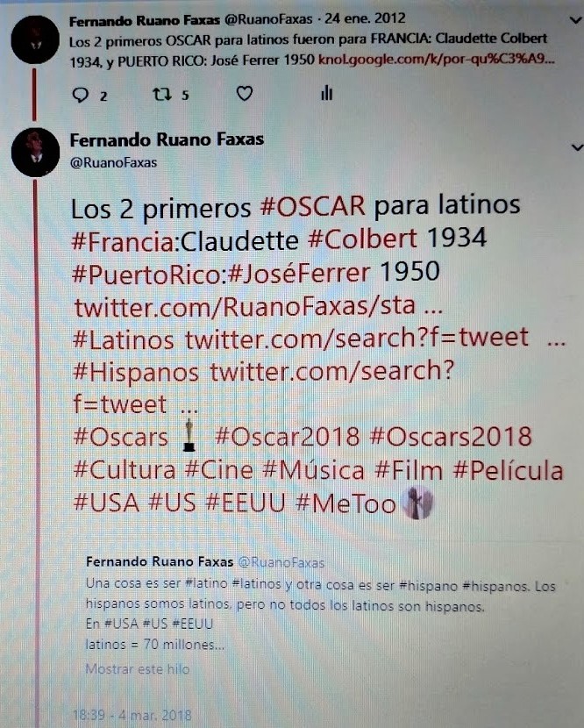The height and width of the screenshot is (728, 584).
Task: Open the twitter.com/RuanoFaxas/sta link
Action: (x=258, y=307)
